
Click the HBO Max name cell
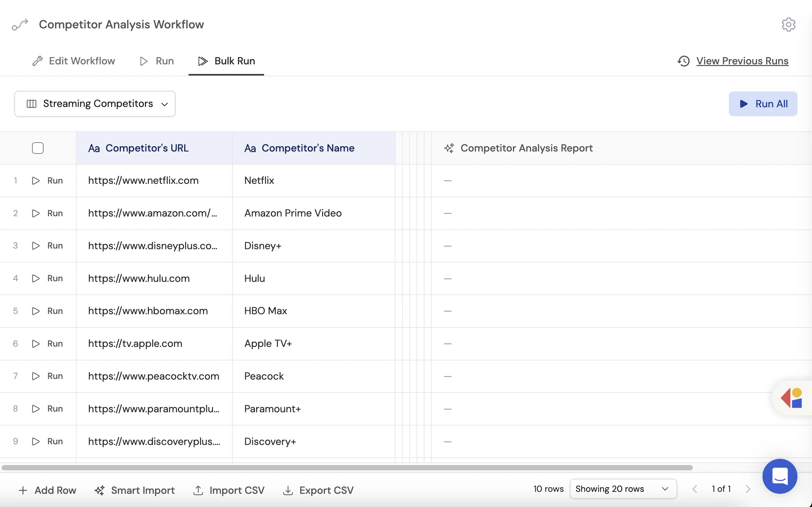pos(314,311)
